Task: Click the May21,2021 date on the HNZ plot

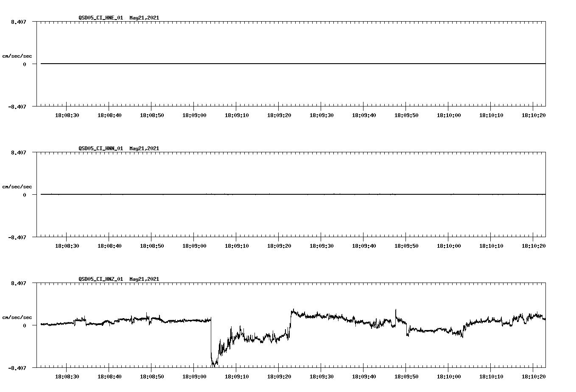Action: click(144, 279)
